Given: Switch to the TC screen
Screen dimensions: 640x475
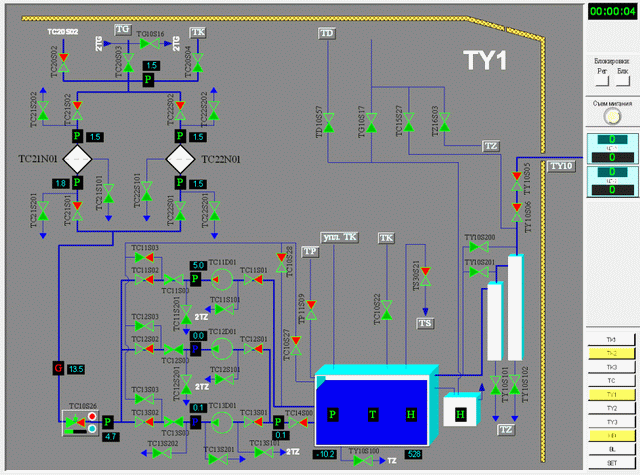Looking at the screenshot, I should click(x=611, y=381).
